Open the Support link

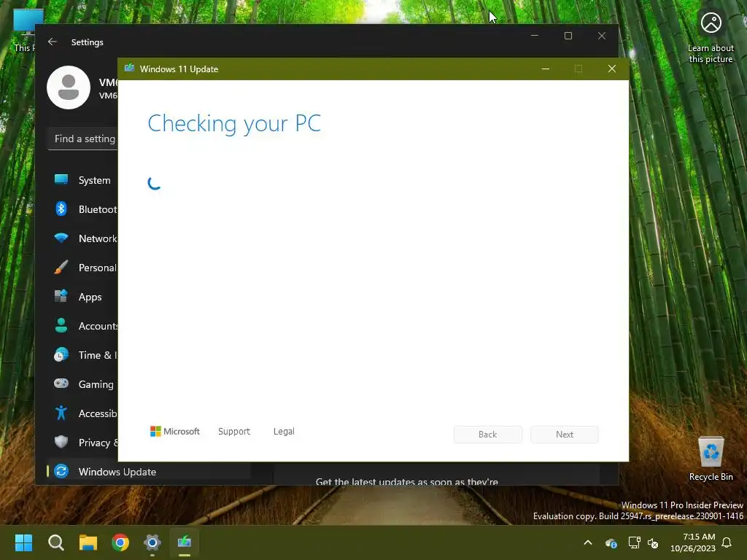pyautogui.click(x=234, y=431)
